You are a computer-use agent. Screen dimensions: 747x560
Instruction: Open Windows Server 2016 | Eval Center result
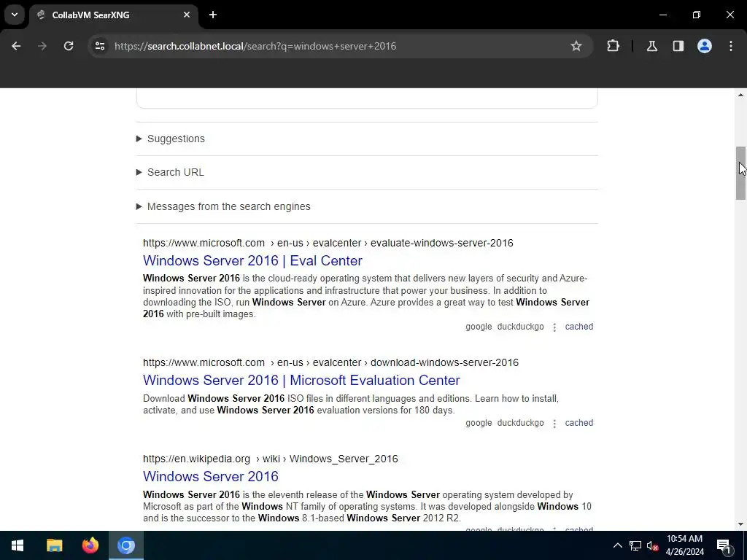click(252, 260)
